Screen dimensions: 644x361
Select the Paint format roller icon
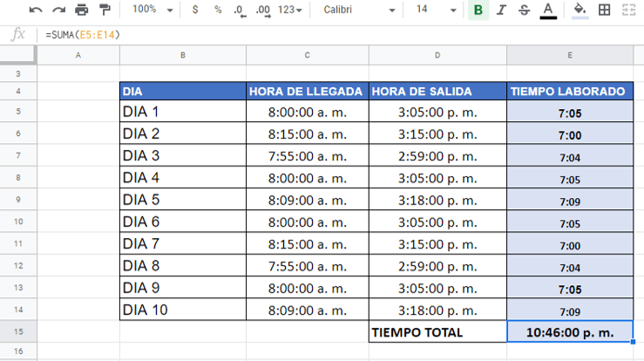click(105, 10)
